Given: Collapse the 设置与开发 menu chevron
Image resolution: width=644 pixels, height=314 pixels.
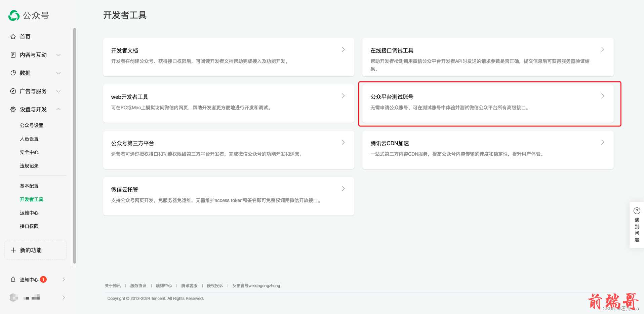Looking at the screenshot, I should click(58, 109).
